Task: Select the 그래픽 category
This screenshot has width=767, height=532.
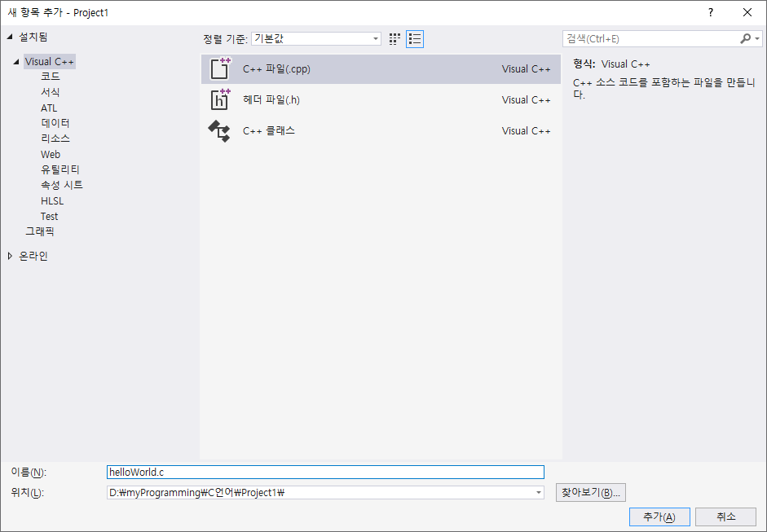Action: (x=40, y=231)
